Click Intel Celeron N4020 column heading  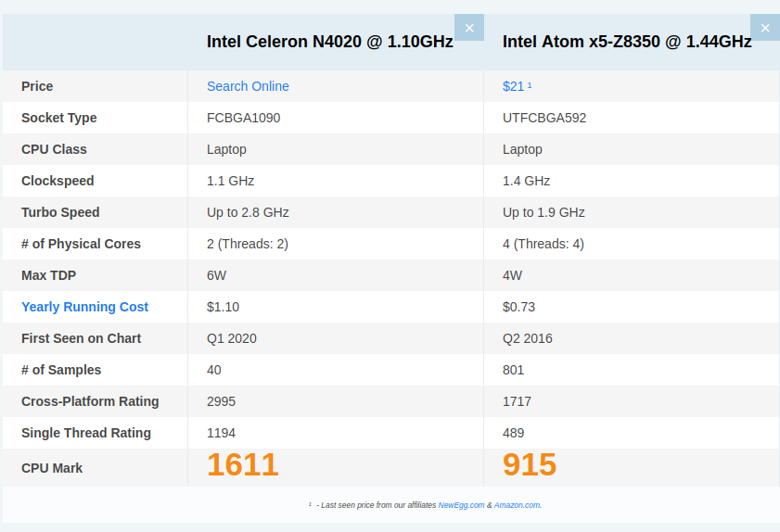[x=330, y=42]
